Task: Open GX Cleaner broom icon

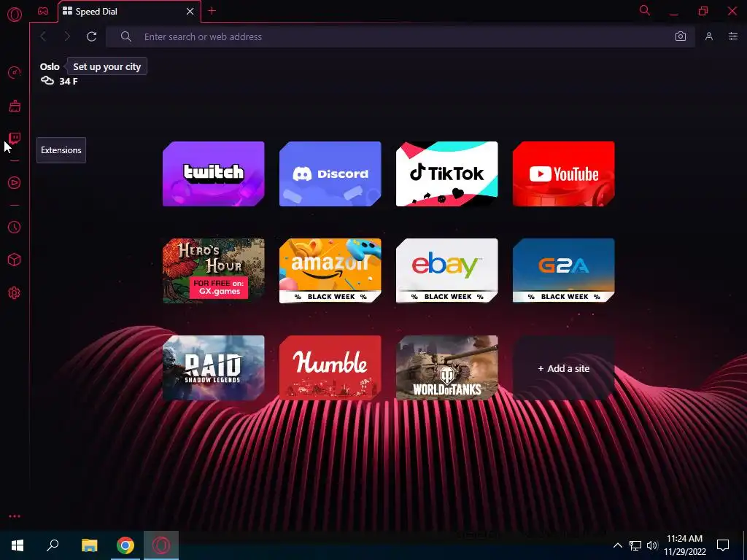Action: (x=15, y=106)
